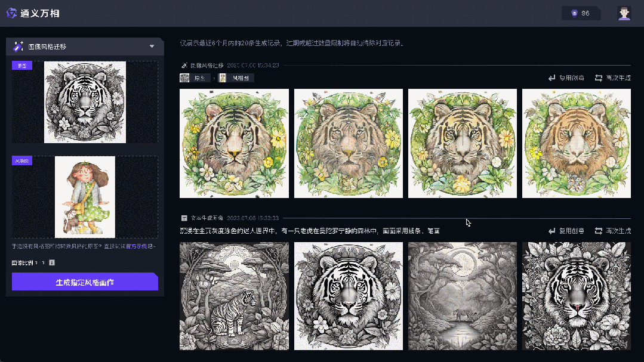Click the image ratio info icon
Screen dimensions: 644x362
point(52,262)
